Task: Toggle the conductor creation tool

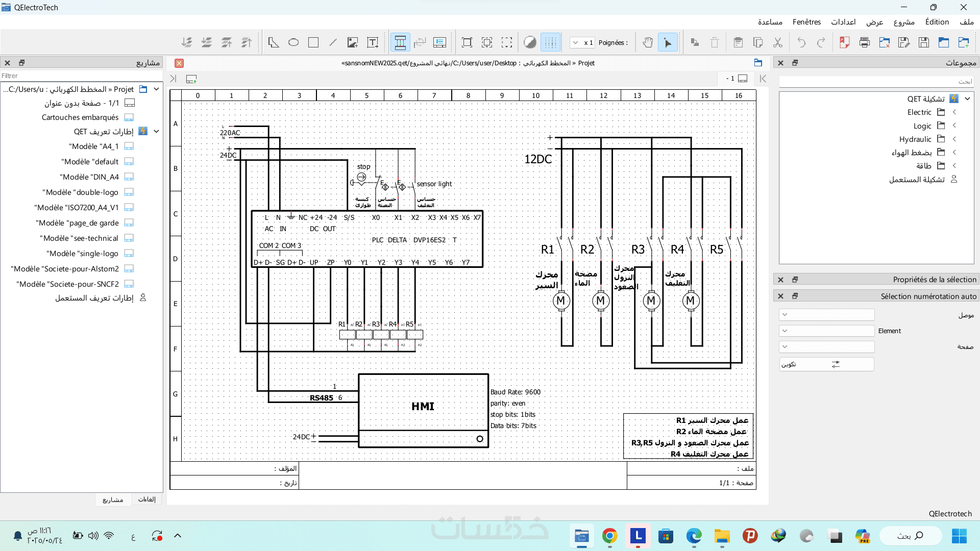Action: [400, 43]
